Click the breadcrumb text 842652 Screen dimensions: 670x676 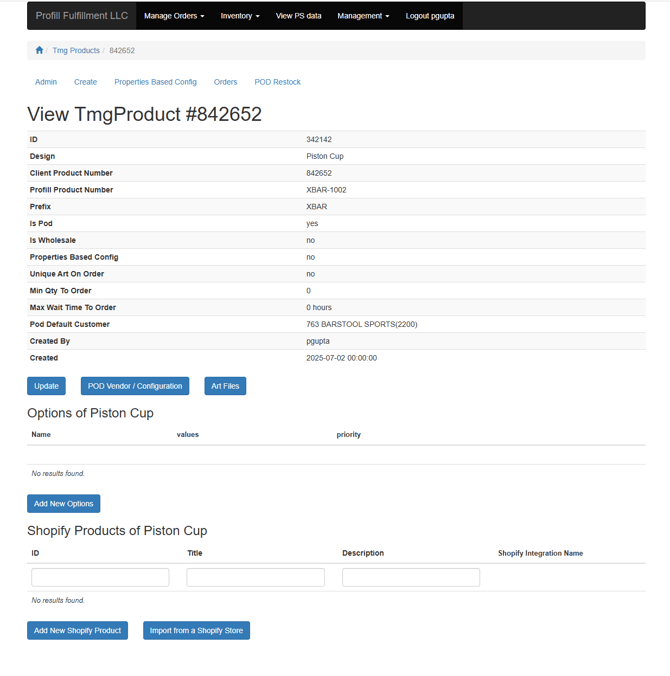(x=122, y=50)
